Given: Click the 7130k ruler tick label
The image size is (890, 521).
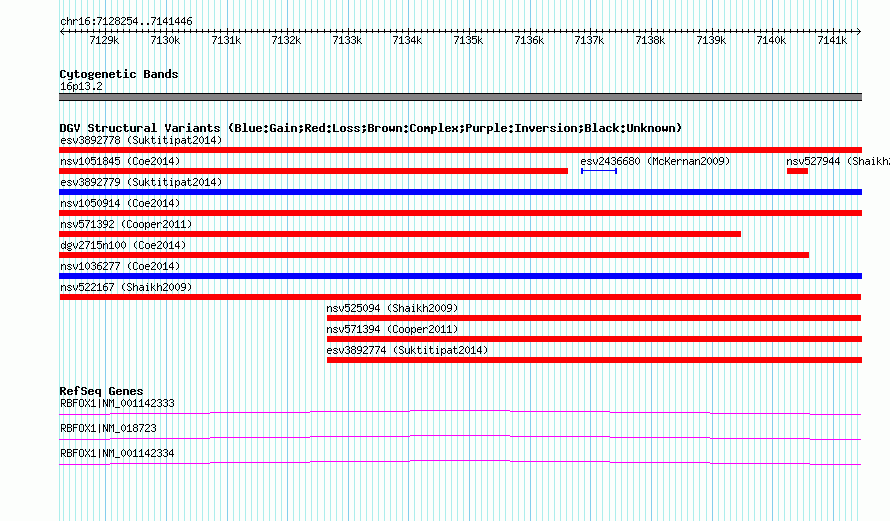Looking at the screenshot, I should (x=165, y=40).
